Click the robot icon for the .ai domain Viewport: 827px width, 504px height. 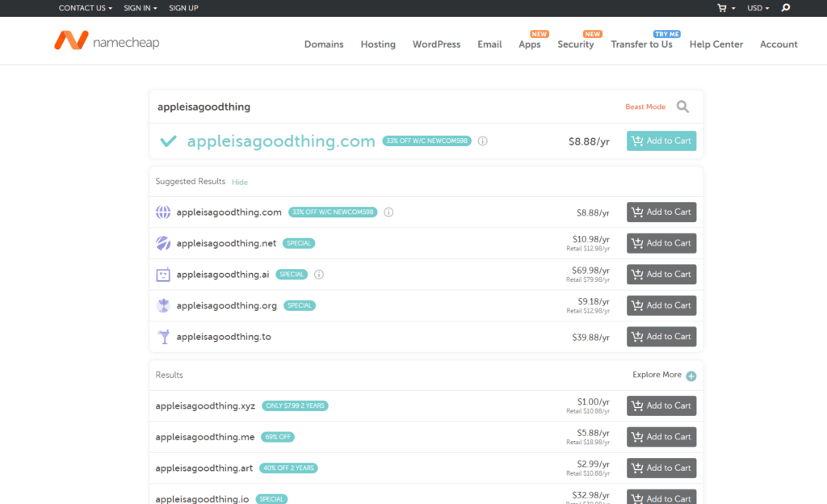163,275
